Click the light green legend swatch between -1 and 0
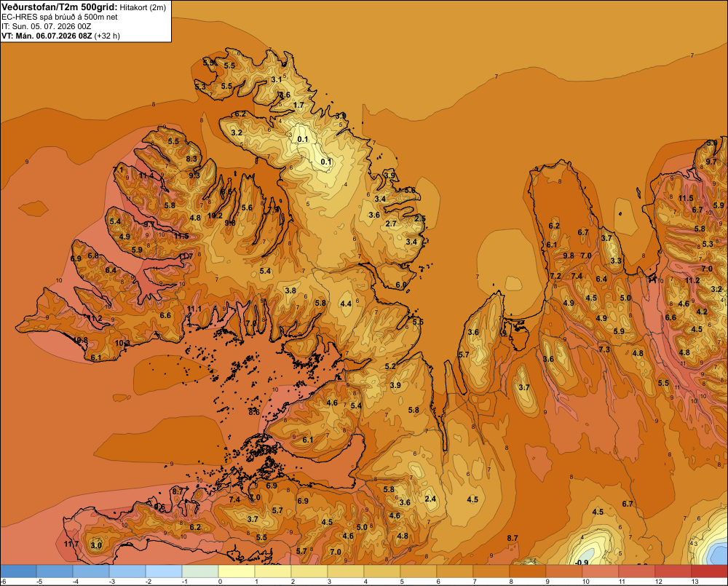The image size is (728, 586). point(200,571)
